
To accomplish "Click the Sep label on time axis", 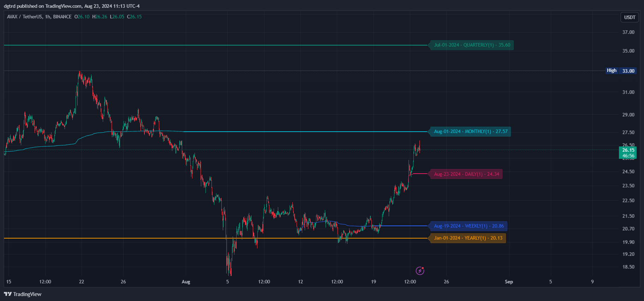I will coord(509,282).
